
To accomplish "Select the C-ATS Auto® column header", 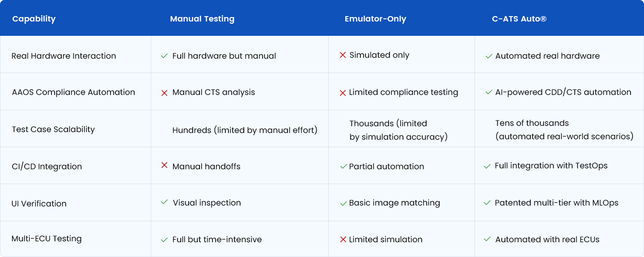I will pos(519,19).
